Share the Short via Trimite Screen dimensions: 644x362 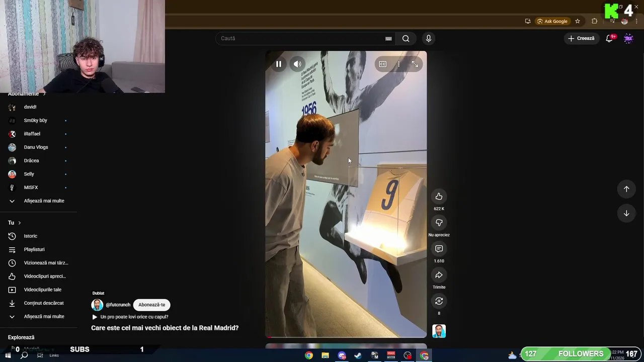(x=439, y=275)
